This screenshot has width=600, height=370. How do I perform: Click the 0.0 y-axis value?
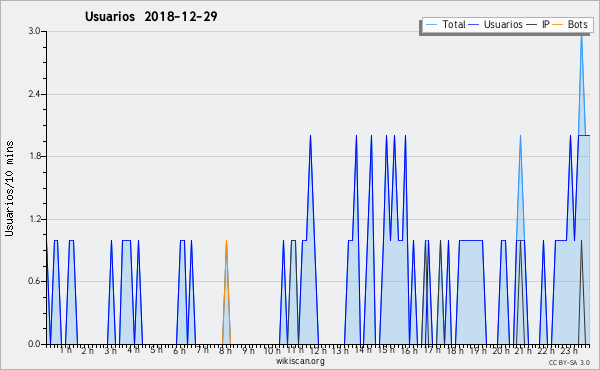click(x=34, y=344)
